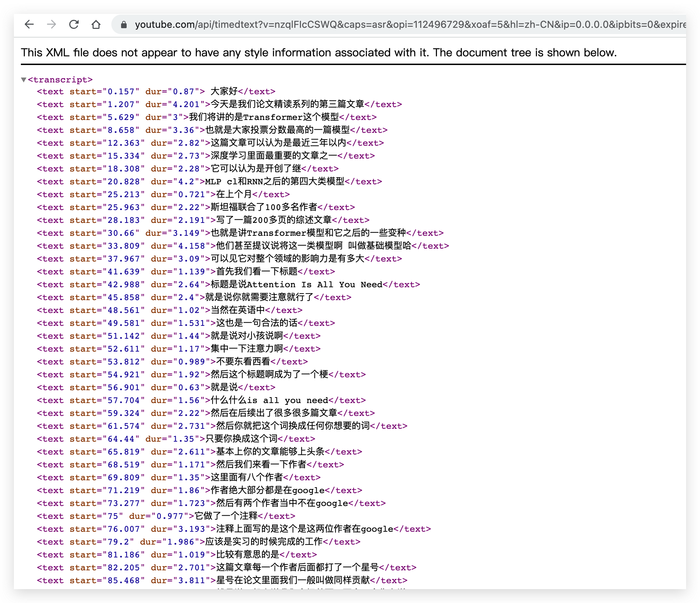
Task: Reload the page with refresh icon
Action: coord(74,24)
